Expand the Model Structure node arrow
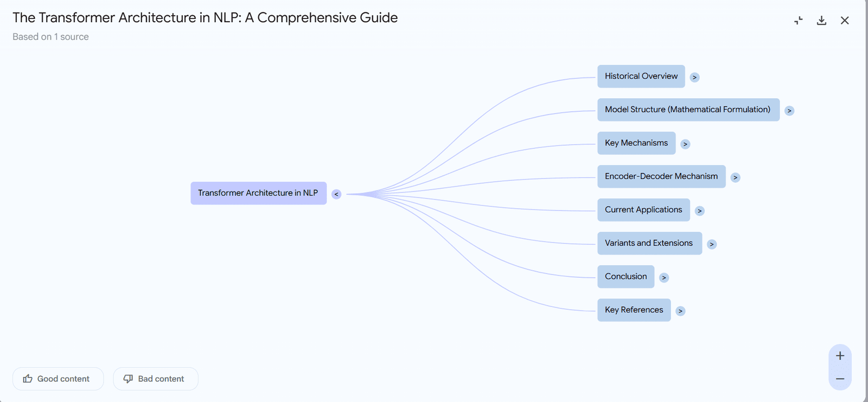Screen dimensions: 868x402 (789, 111)
